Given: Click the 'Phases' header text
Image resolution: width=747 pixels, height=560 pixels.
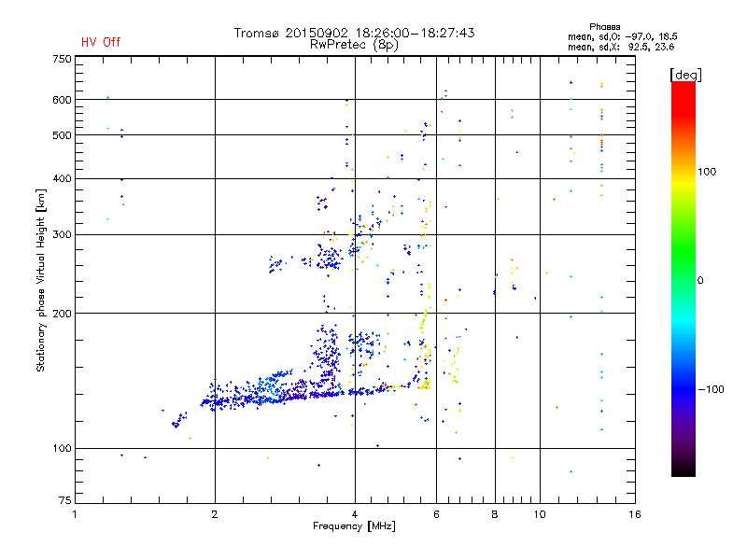Looking at the screenshot, I should click(604, 27).
